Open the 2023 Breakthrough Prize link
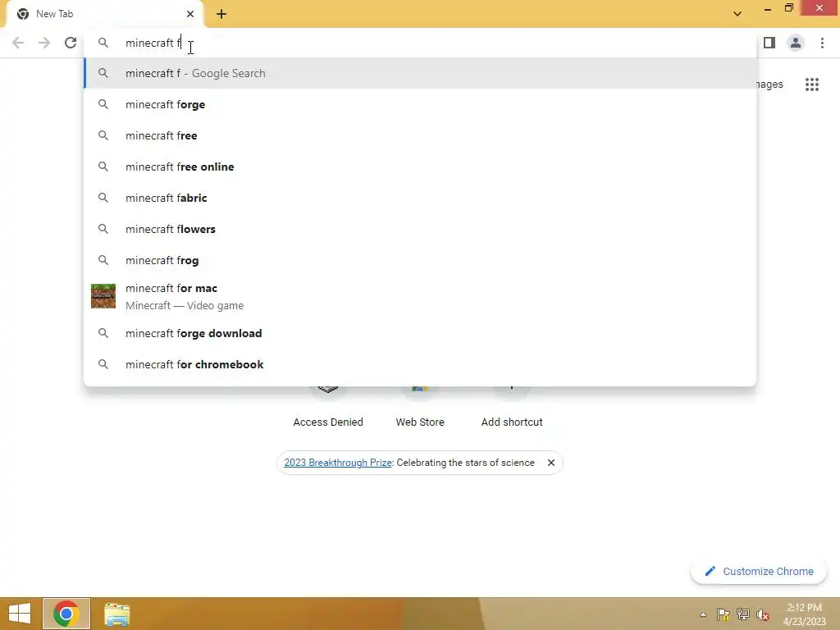The height and width of the screenshot is (630, 840). coord(338,463)
